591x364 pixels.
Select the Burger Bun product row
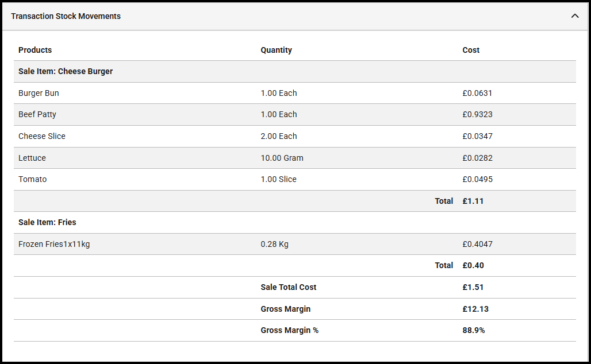point(39,93)
